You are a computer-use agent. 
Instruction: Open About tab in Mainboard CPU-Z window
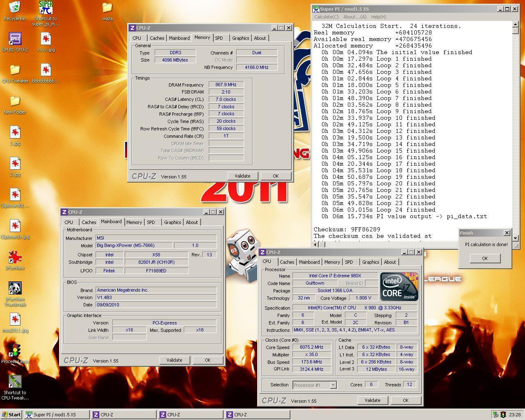(x=192, y=222)
